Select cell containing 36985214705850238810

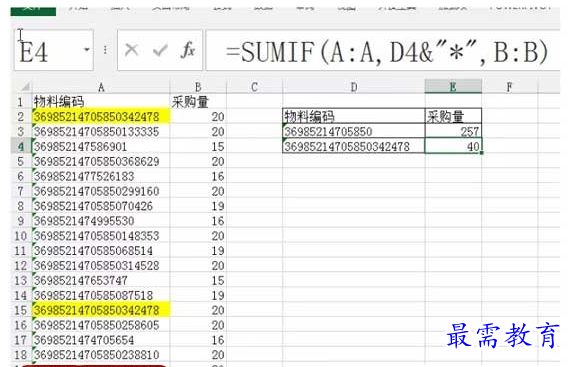coord(101,355)
